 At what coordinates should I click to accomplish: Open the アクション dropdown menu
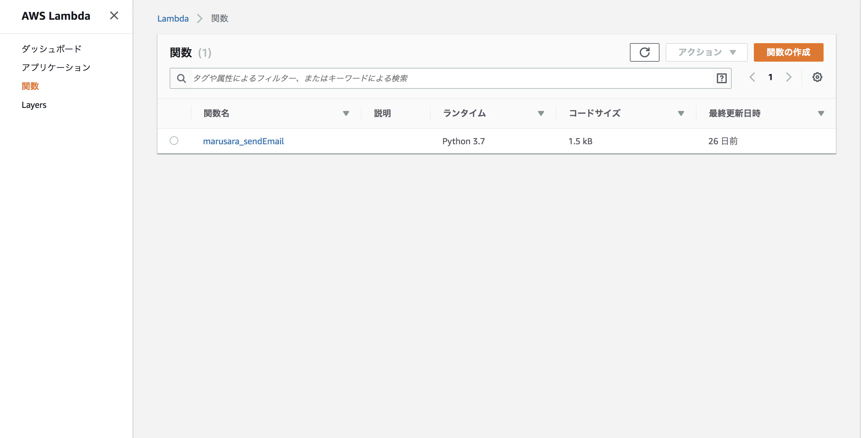tap(706, 52)
